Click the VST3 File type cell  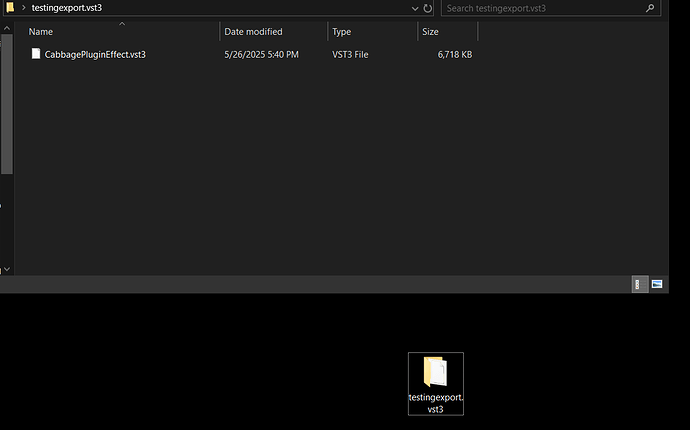(x=350, y=55)
